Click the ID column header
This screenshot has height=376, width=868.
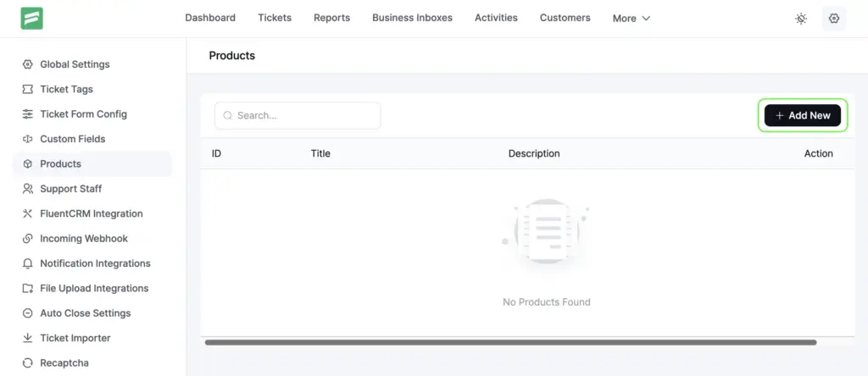(216, 153)
